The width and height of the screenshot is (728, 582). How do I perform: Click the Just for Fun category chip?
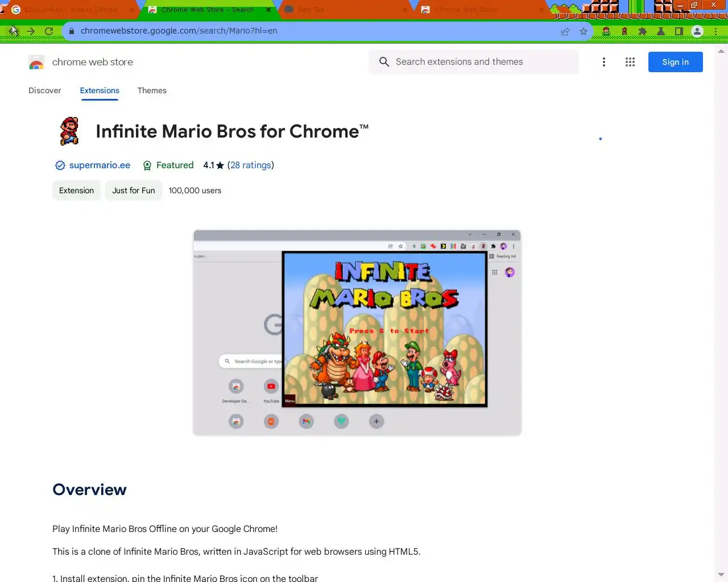[134, 190]
